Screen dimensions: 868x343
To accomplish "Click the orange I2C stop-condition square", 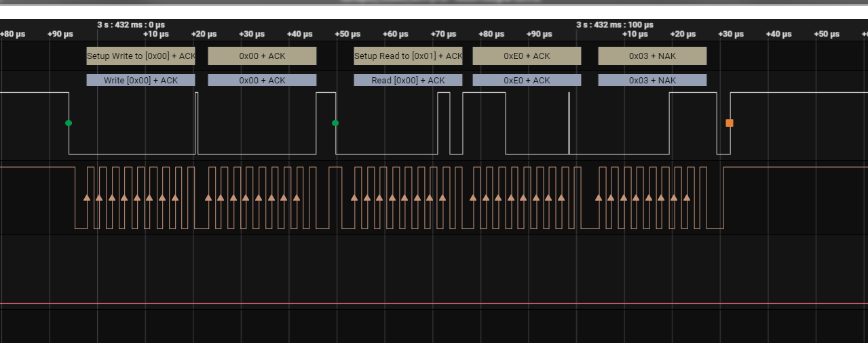I will [x=730, y=123].
